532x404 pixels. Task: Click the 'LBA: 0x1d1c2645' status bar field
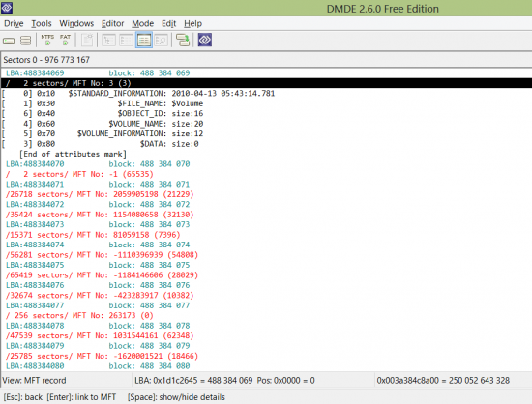(224, 380)
